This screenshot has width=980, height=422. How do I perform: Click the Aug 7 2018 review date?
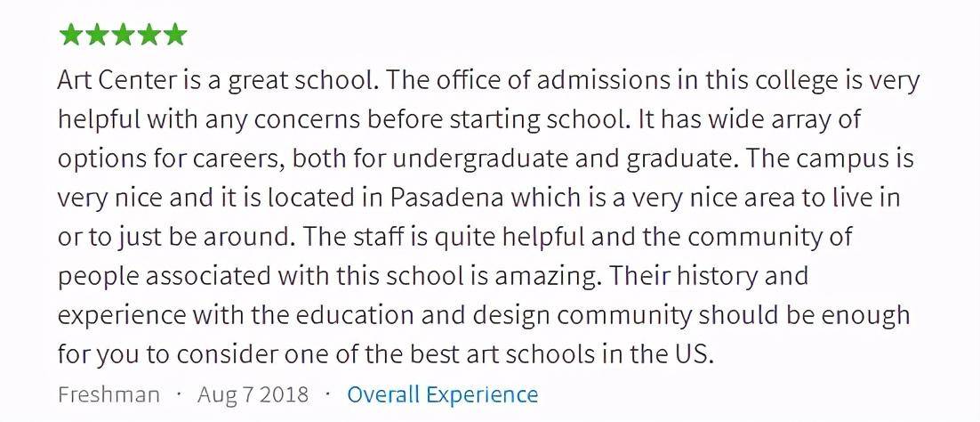[x=253, y=394]
